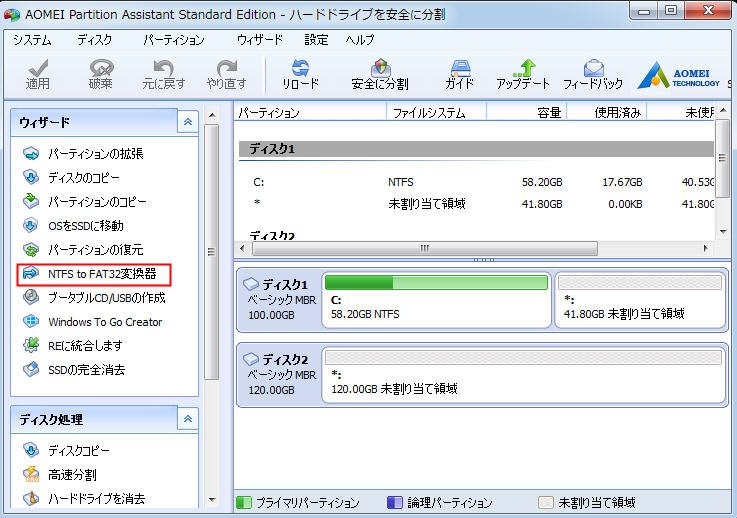Click the やり直す (Redo) arrow icon
737x518 pixels.
[227, 67]
